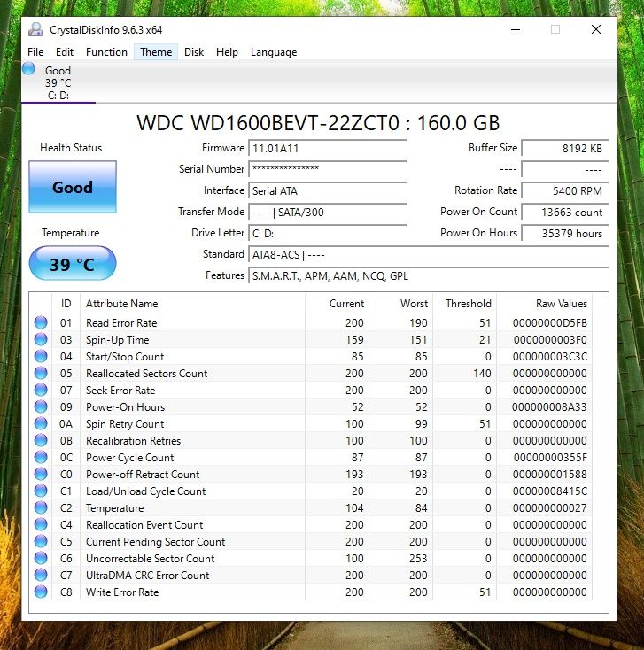Click the Attribute Name column header
The width and height of the screenshot is (644, 650).
(x=192, y=304)
